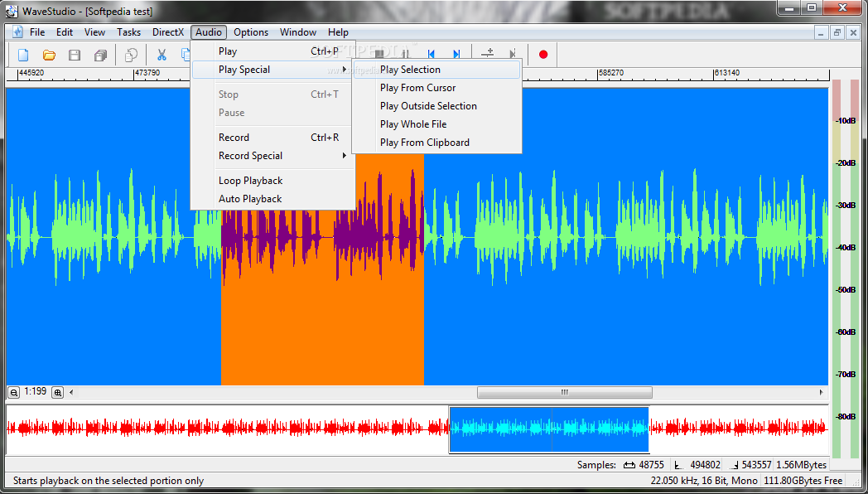The image size is (868, 494).
Task: Open the Window menu
Action: (298, 32)
